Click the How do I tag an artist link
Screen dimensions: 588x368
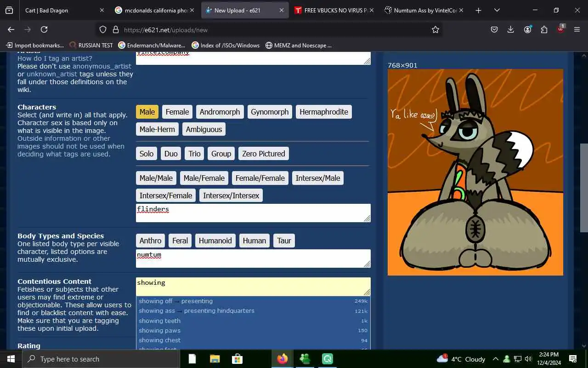pyautogui.click(x=55, y=58)
